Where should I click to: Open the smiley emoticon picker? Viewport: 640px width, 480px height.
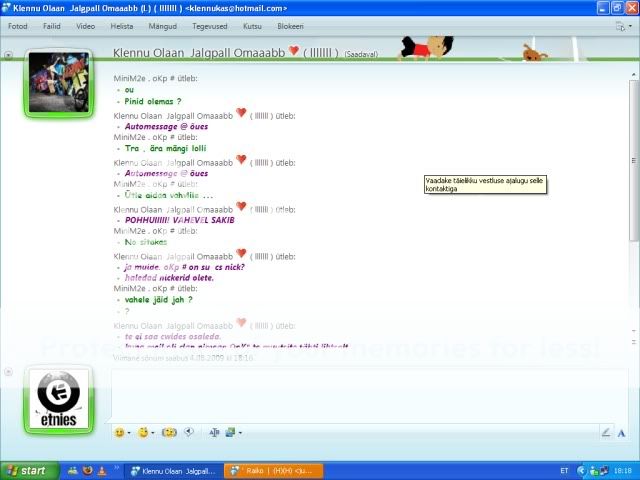tap(119, 432)
